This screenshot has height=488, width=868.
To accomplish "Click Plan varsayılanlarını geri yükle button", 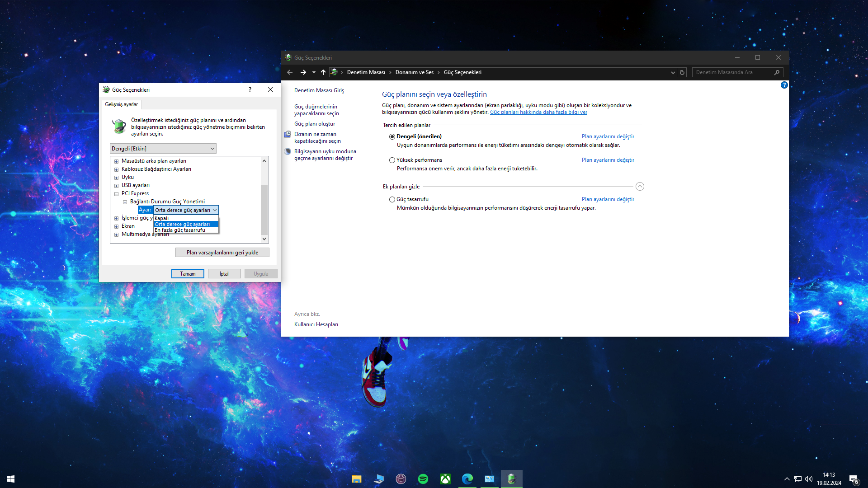I will (222, 253).
